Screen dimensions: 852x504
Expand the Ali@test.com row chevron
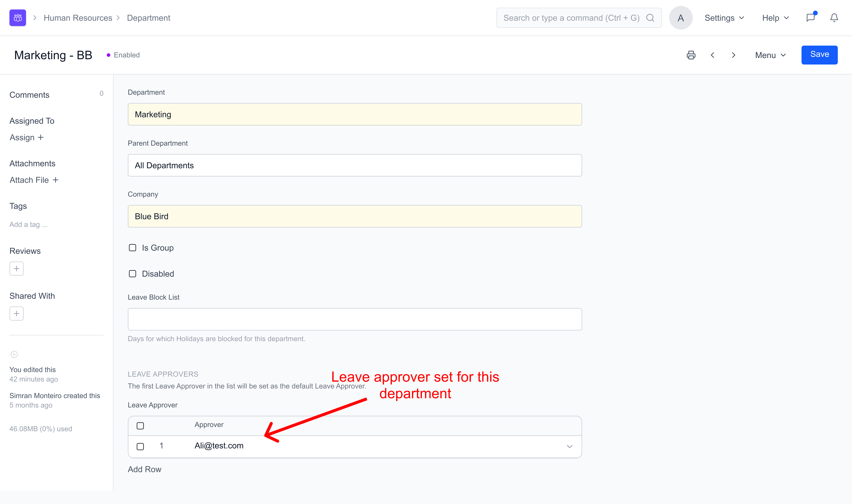569,446
